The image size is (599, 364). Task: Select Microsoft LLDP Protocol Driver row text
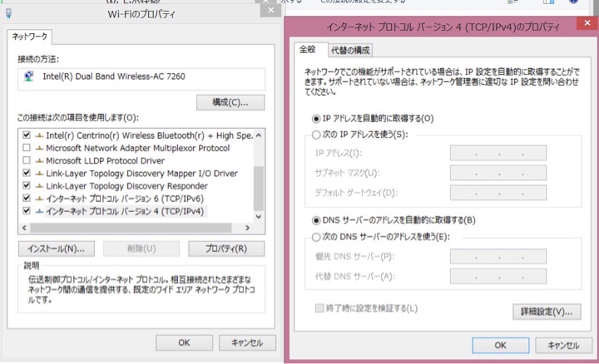[105, 160]
